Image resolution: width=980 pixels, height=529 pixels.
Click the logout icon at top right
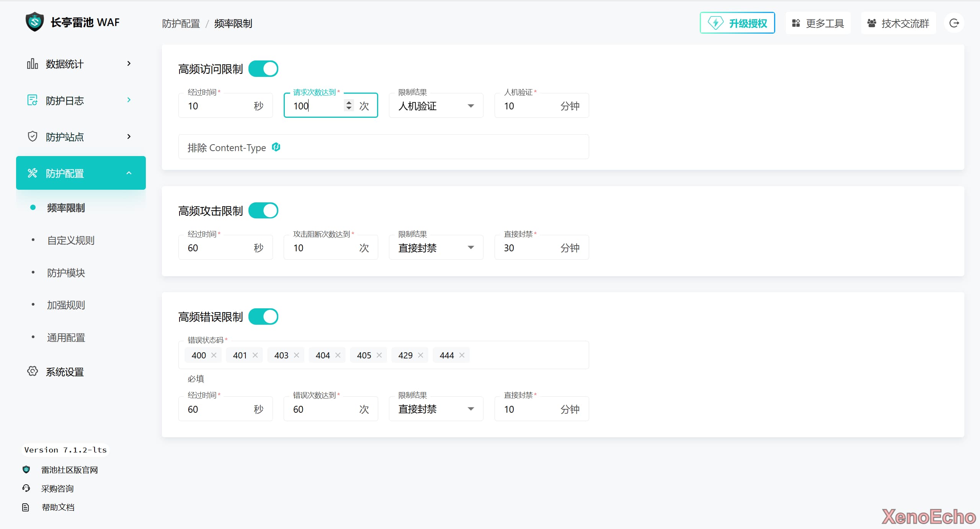pos(954,23)
